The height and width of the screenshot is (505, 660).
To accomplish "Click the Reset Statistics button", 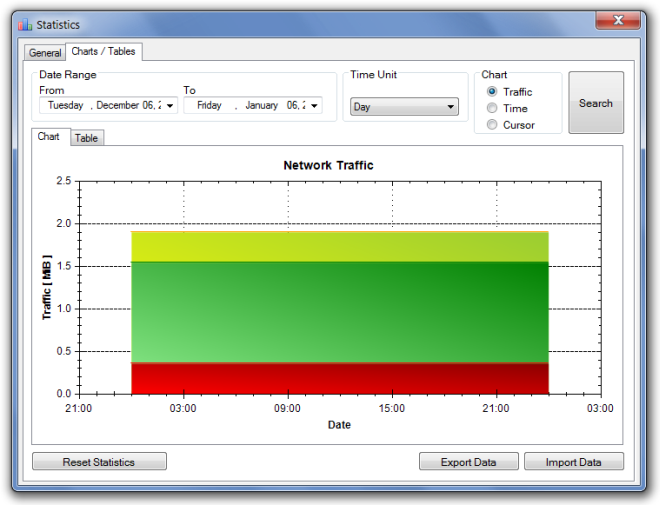I will [x=99, y=462].
